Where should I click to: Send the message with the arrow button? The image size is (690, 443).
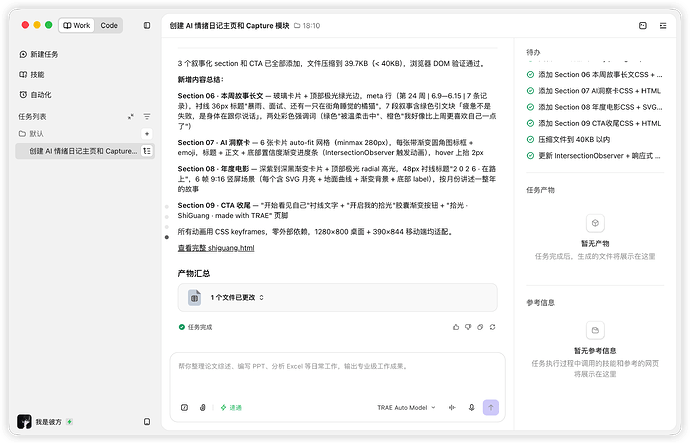point(491,407)
